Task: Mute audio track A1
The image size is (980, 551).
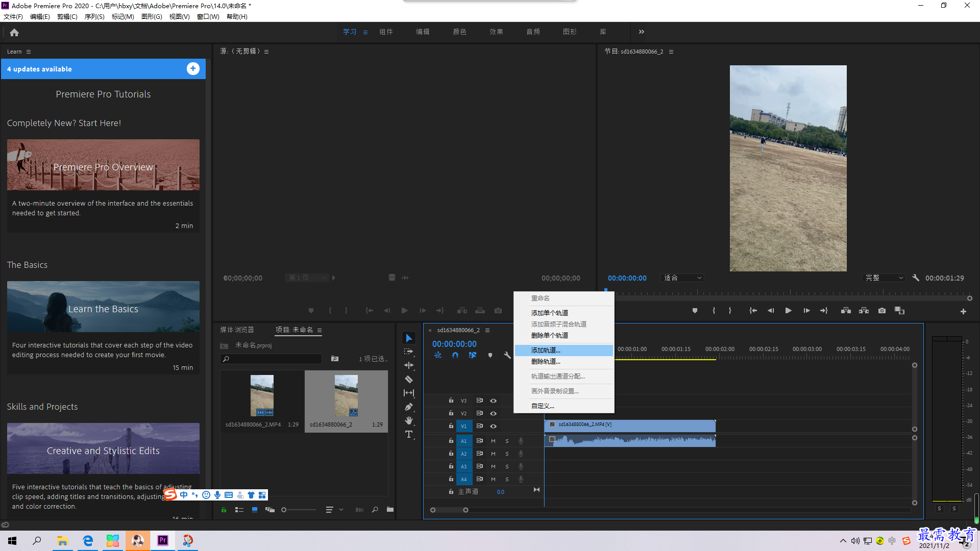Action: (493, 441)
